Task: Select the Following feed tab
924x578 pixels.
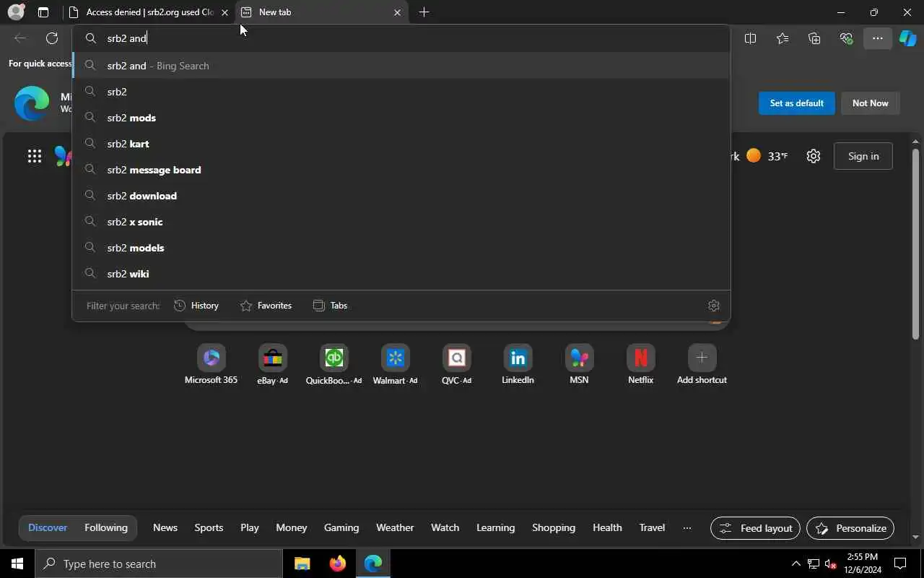Action: pyautogui.click(x=106, y=528)
